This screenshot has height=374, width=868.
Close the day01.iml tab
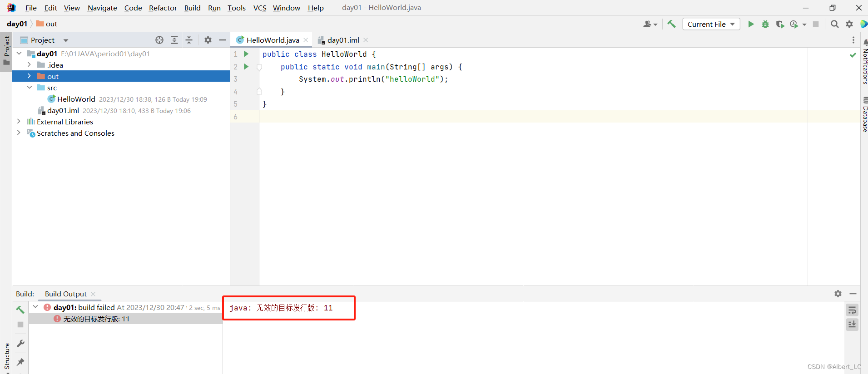[366, 40]
